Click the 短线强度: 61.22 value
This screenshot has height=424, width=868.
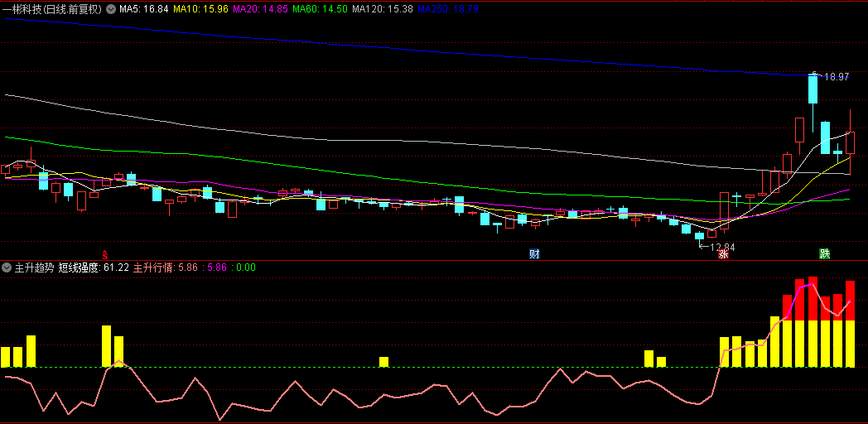(x=94, y=267)
